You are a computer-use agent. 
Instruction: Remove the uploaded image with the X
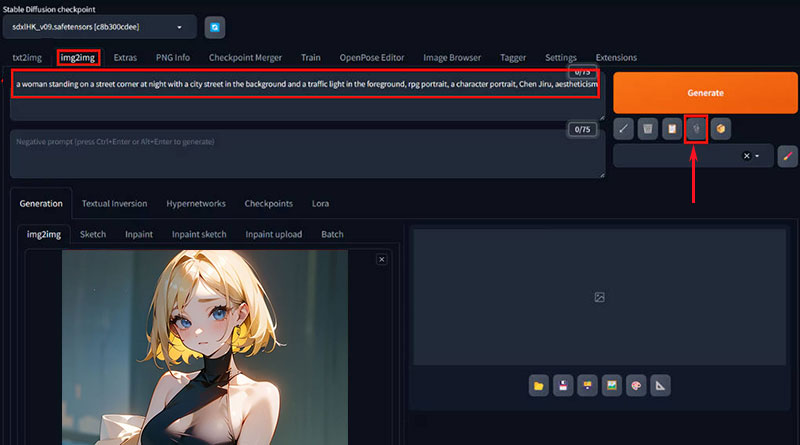coord(381,260)
